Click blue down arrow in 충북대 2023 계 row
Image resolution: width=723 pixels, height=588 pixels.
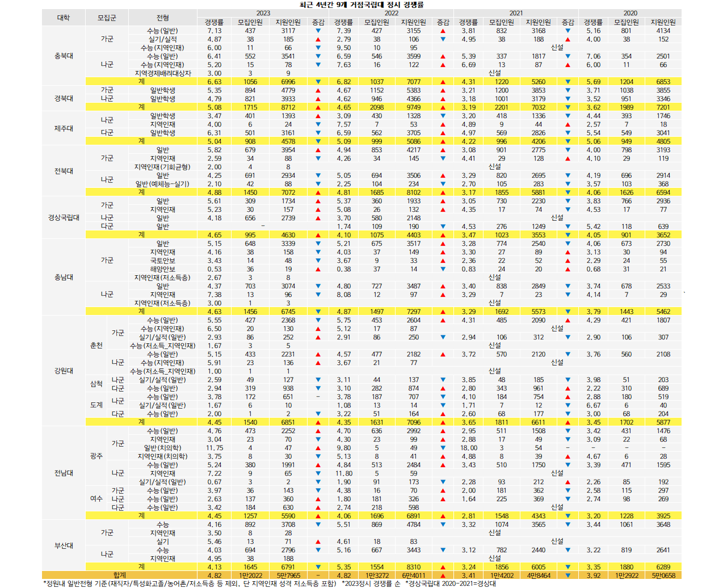click(x=318, y=82)
